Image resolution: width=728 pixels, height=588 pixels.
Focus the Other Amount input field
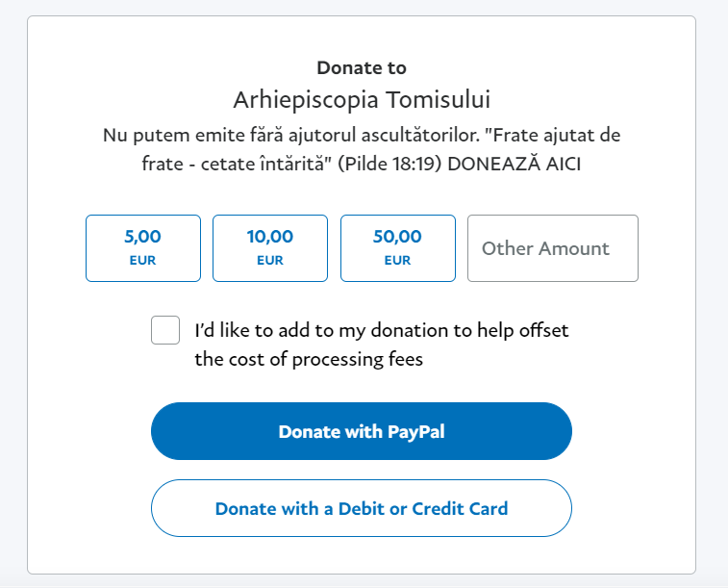coord(552,248)
